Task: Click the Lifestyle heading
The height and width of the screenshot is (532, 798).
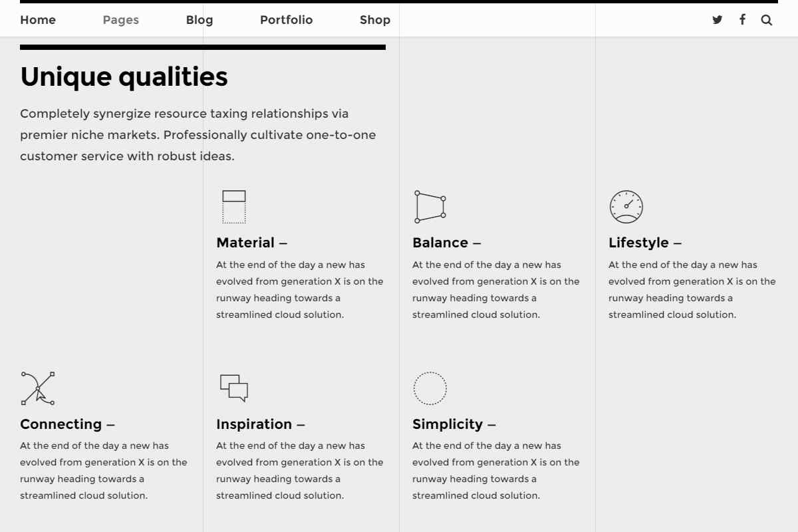Action: [x=638, y=243]
